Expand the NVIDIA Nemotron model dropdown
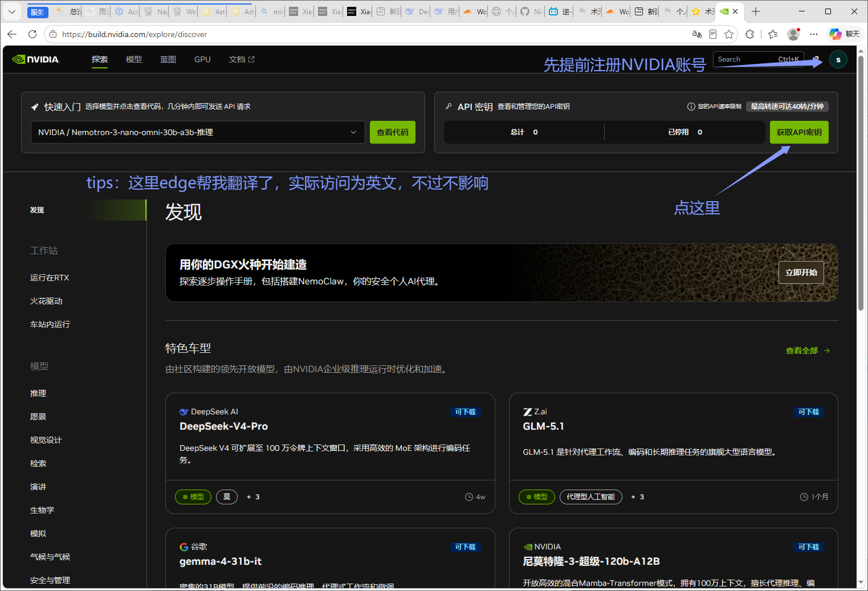The image size is (868, 591). 198,132
